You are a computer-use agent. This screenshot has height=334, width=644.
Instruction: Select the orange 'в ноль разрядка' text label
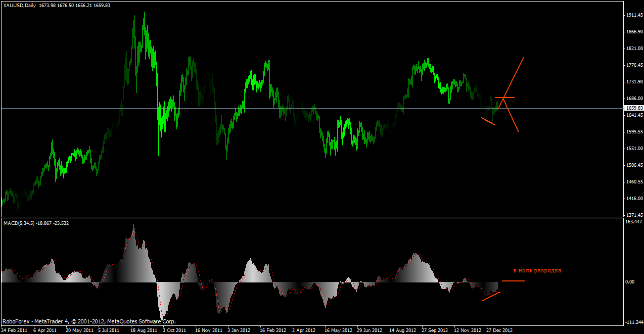point(537,270)
